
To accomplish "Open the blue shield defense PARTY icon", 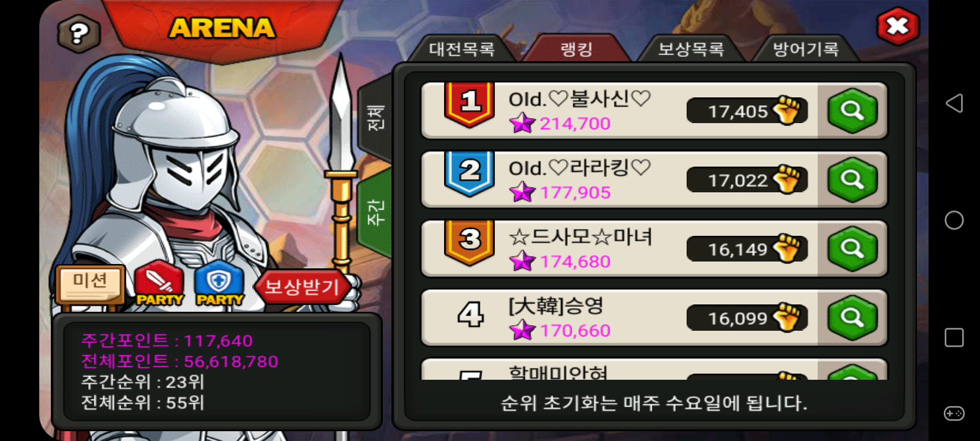I will pyautogui.click(x=219, y=284).
